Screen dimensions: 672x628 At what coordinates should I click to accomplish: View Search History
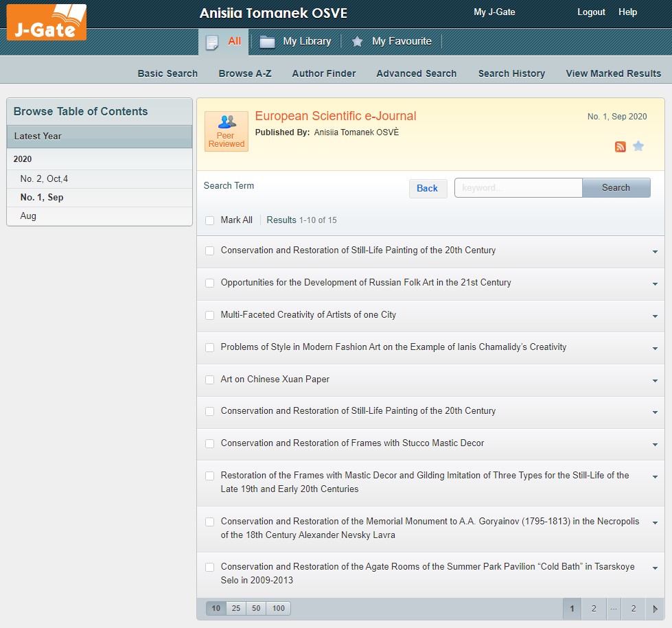tap(511, 73)
